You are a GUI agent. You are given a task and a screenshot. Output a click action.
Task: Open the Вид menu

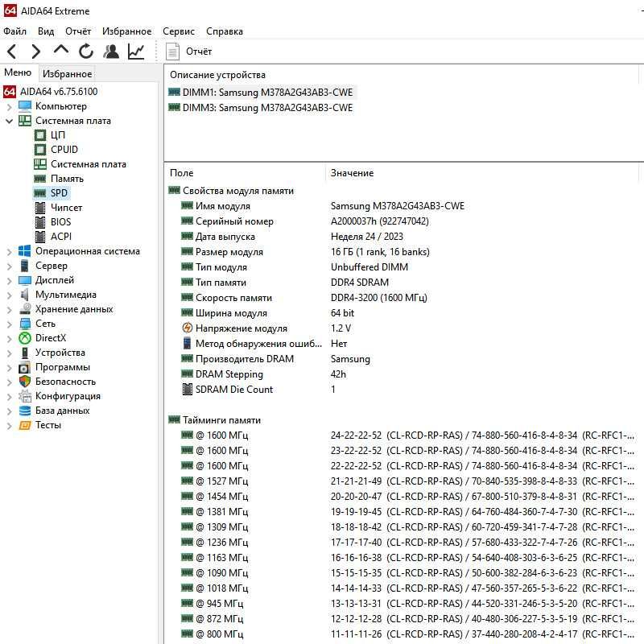point(46,31)
